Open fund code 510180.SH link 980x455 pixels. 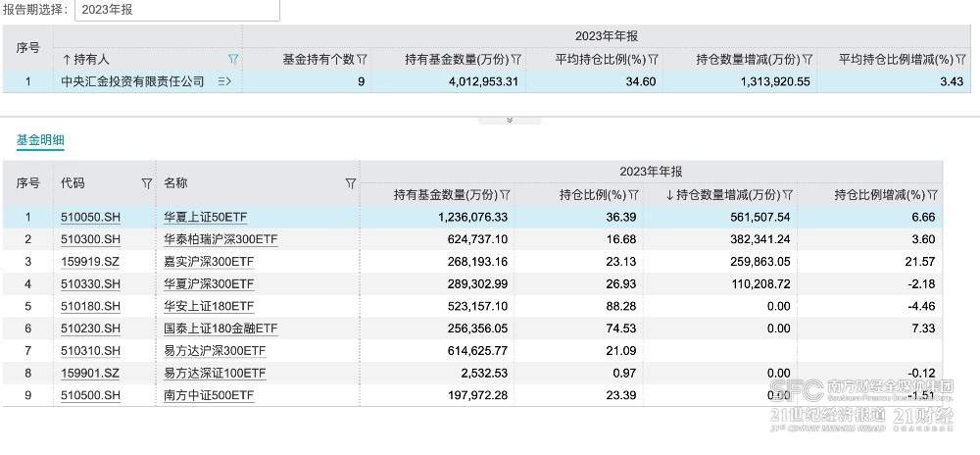coord(90,306)
